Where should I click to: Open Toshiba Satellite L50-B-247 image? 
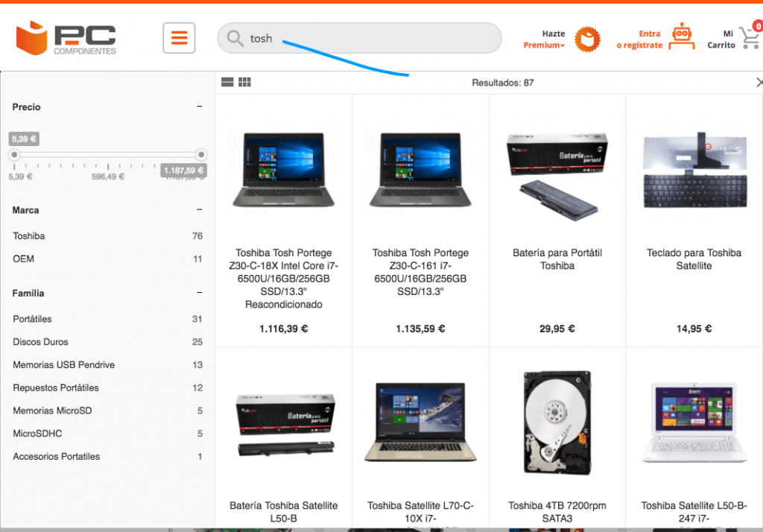[694, 422]
